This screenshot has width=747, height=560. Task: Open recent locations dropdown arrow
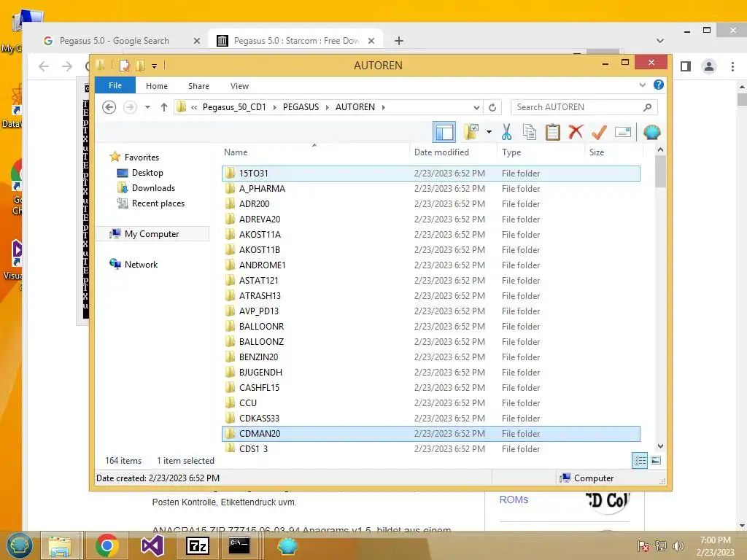pos(147,107)
